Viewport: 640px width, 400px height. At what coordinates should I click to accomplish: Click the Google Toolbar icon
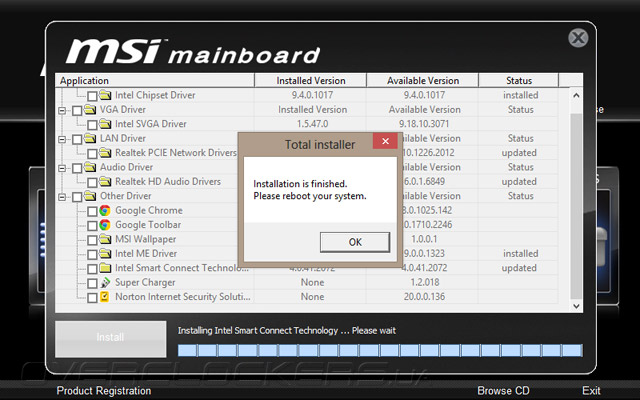click(105, 224)
